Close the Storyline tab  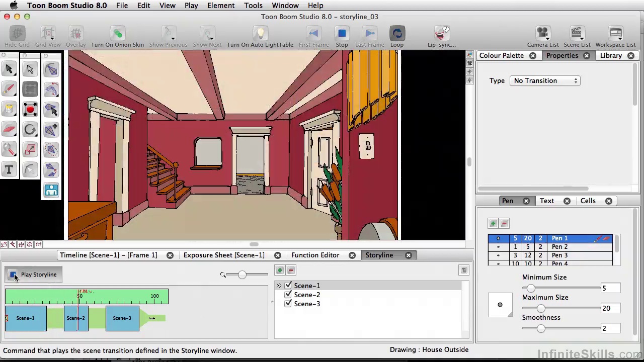click(x=408, y=255)
